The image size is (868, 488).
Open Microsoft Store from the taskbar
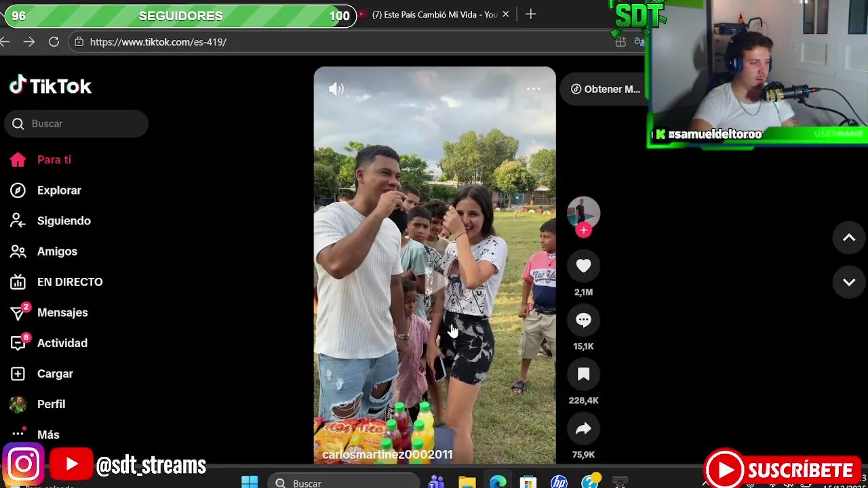point(528,482)
